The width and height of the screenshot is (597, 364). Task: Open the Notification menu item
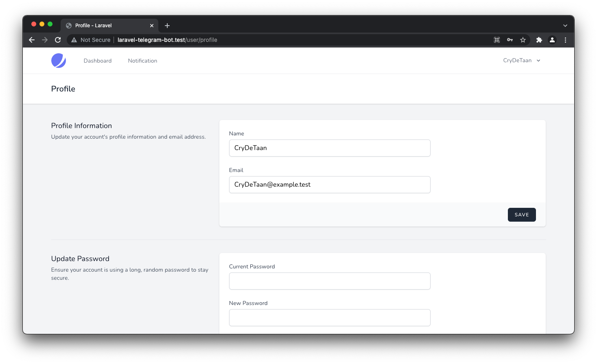tap(142, 61)
